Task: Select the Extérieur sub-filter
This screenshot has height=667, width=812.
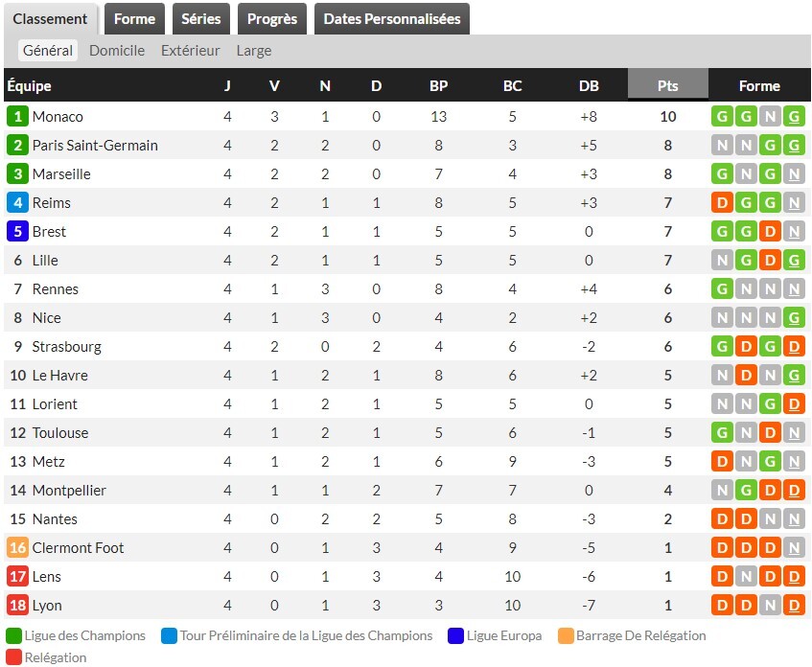Action: pos(190,51)
